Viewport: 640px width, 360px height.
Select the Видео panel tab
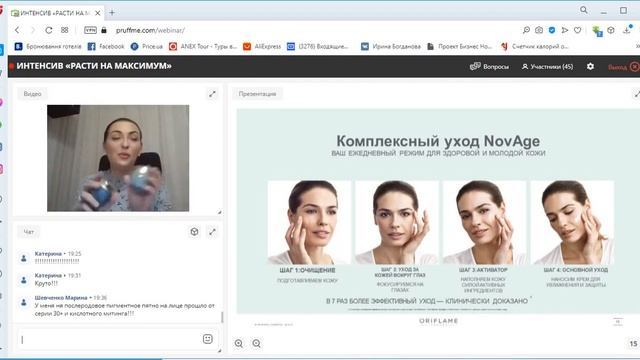(32, 94)
